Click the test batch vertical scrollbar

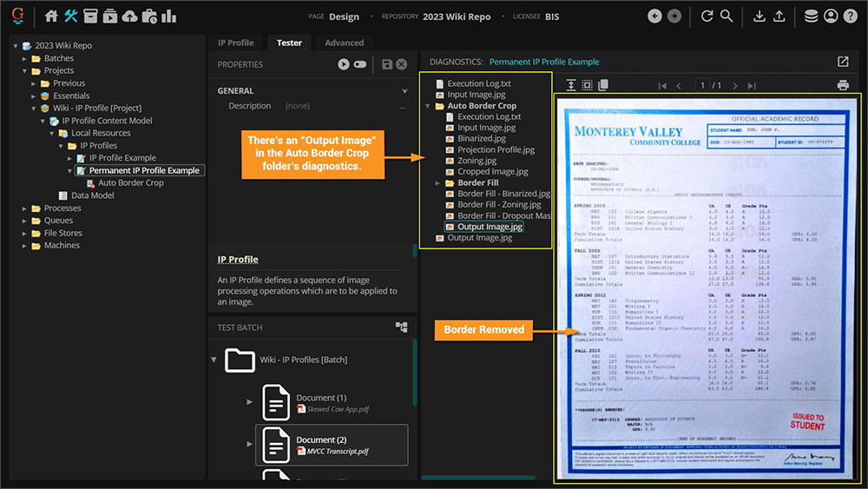click(x=415, y=372)
